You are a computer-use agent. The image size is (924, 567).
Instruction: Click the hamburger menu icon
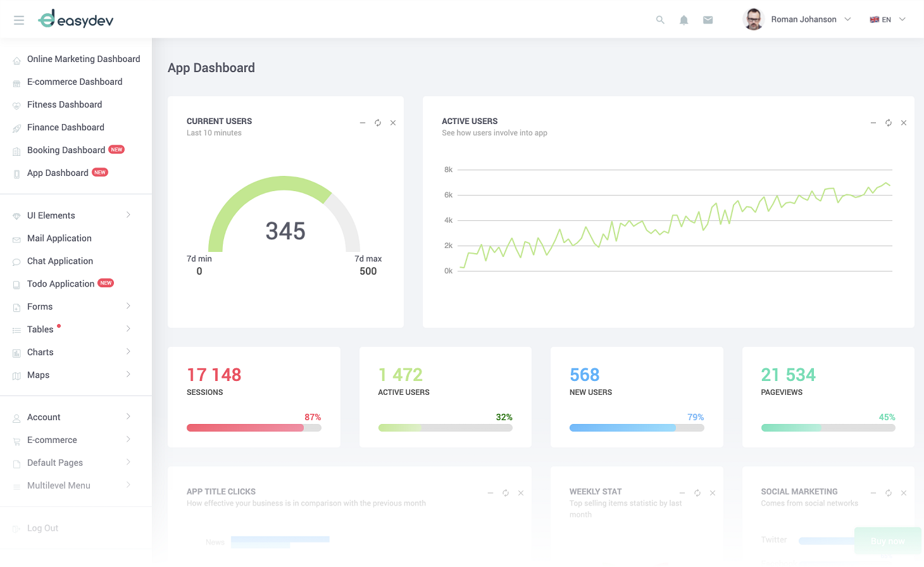pos(19,20)
